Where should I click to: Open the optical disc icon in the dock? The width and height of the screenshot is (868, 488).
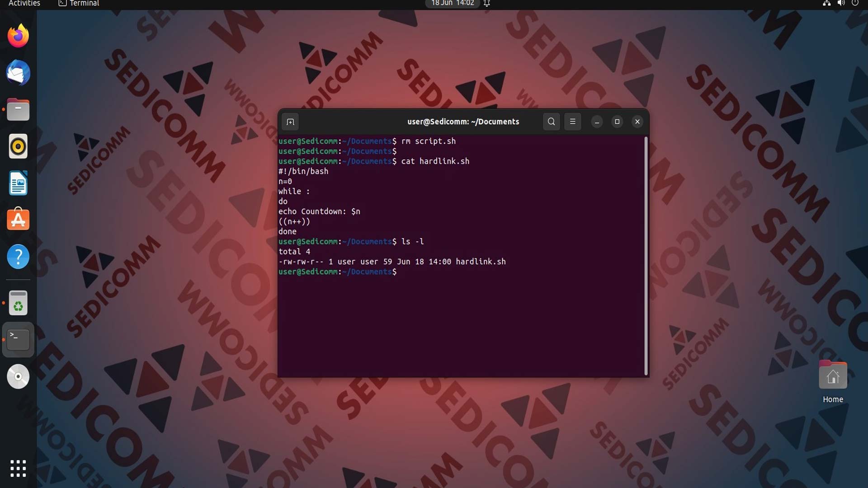(18, 376)
